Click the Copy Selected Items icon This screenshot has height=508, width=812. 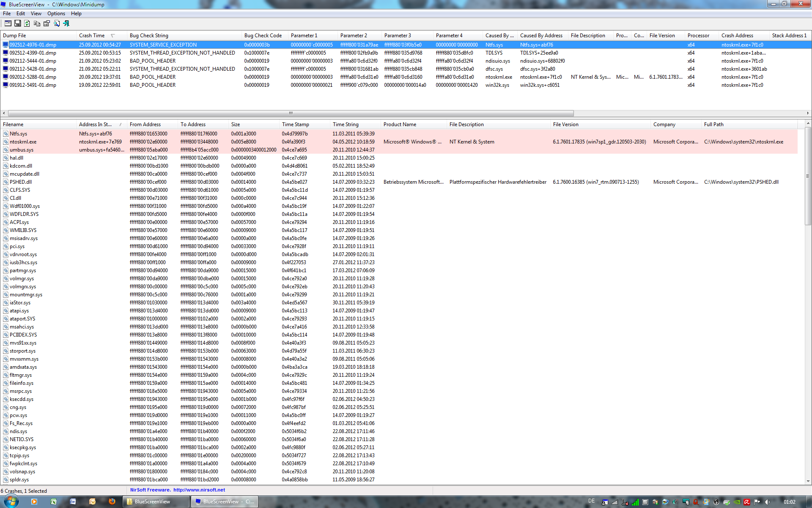pos(37,23)
